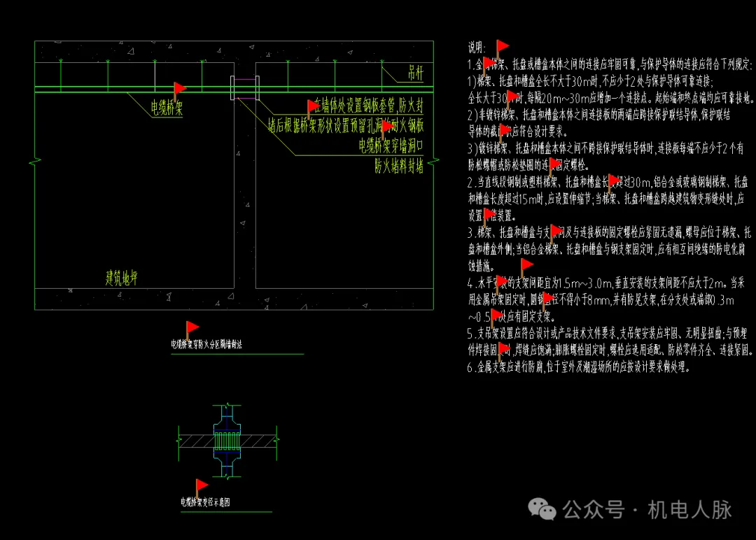Select the 说明 heading text

click(x=477, y=48)
